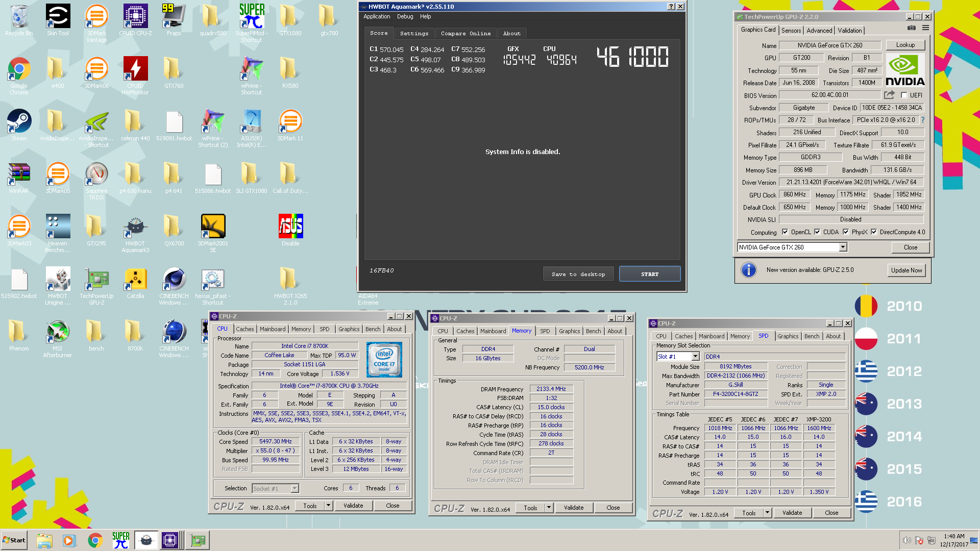Open Aquamark Debug menu
Screen dimensions: 980x551
click(x=405, y=16)
